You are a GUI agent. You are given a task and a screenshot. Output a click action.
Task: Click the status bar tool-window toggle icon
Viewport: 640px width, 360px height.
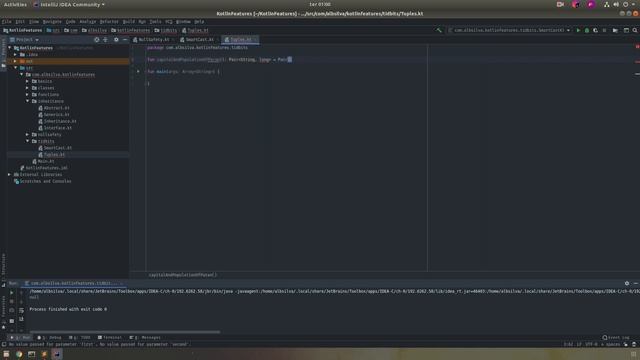pos(4,344)
